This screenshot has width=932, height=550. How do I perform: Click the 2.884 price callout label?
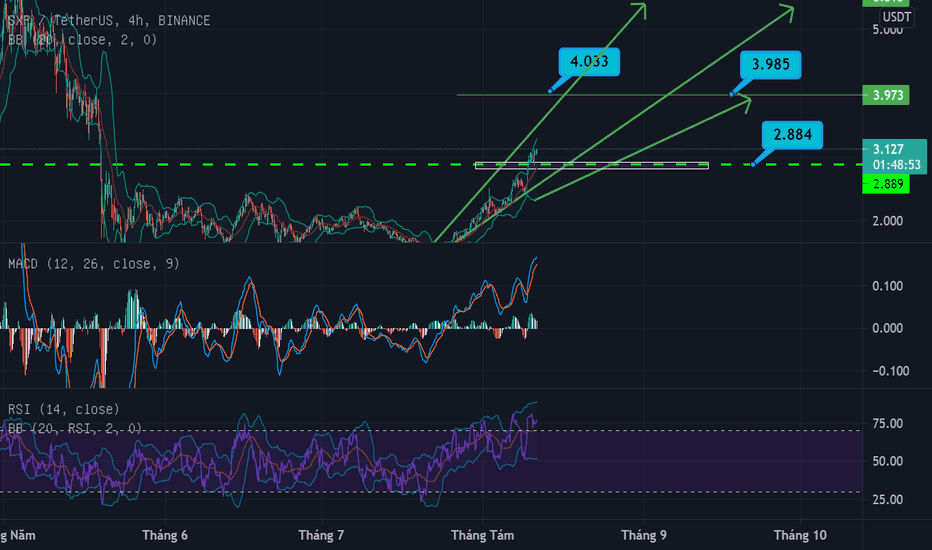click(792, 135)
